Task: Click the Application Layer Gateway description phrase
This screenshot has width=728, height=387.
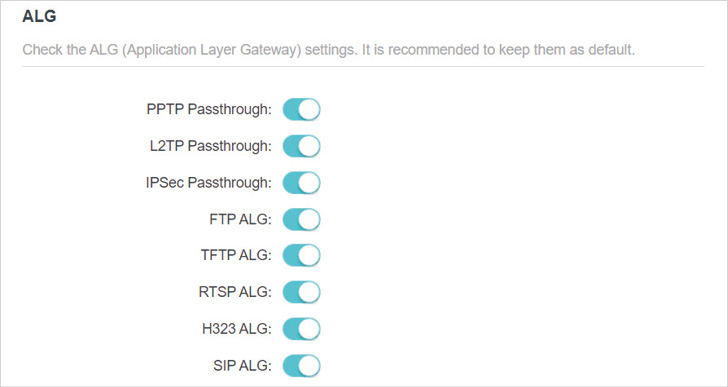Action: tap(212, 50)
